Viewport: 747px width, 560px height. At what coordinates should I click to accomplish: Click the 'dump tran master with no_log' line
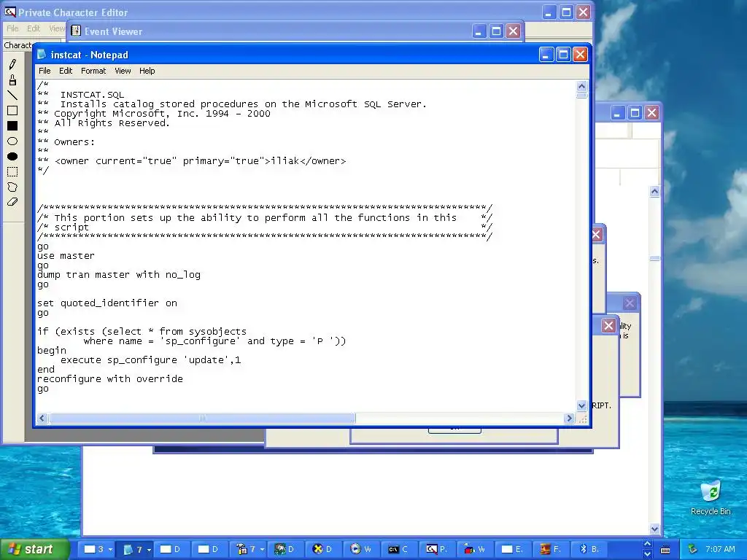point(119,275)
